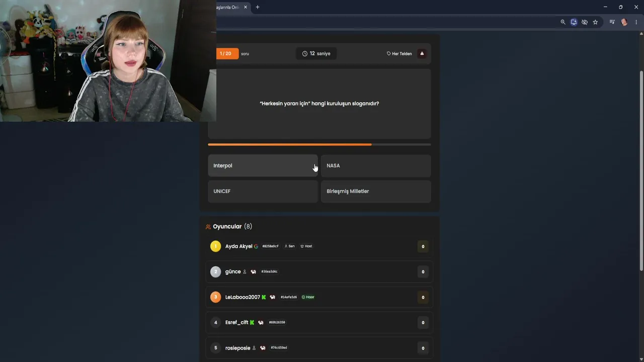
Task: Click the install app icon in address bar
Action: tap(574, 22)
